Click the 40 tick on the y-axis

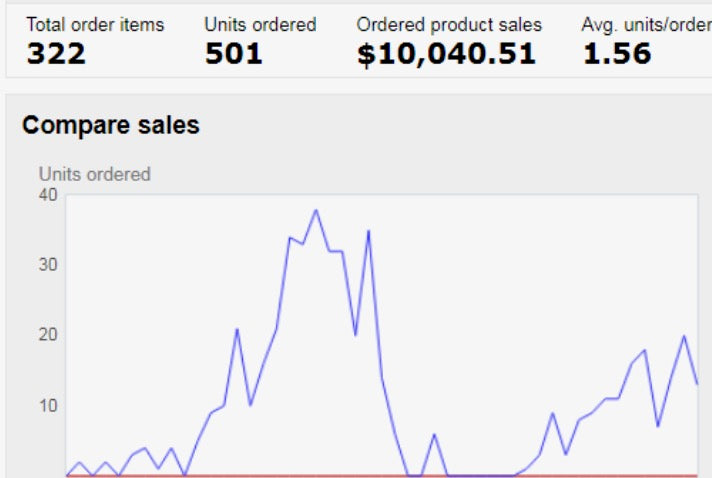pyautogui.click(x=48, y=195)
